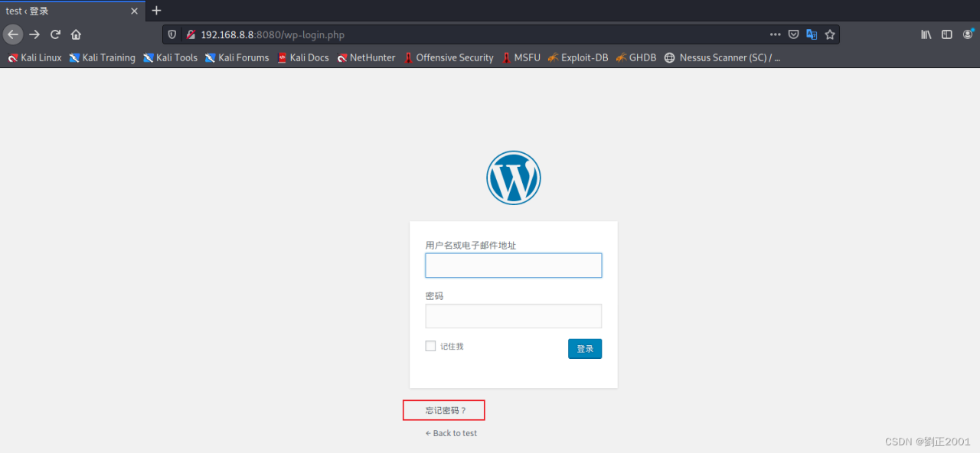Click the blue 登录 button

tap(585, 348)
